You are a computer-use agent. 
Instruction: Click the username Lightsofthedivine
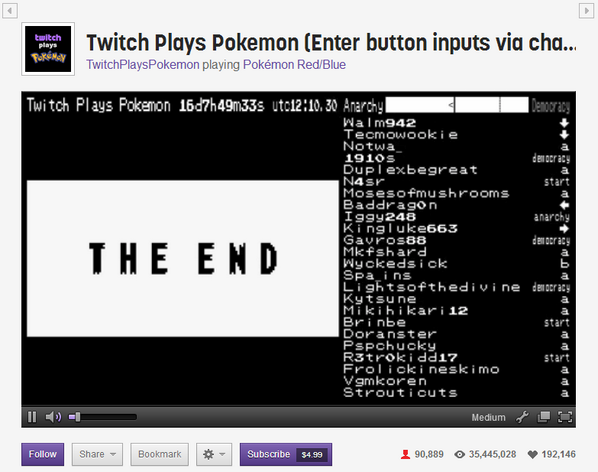pos(431,287)
